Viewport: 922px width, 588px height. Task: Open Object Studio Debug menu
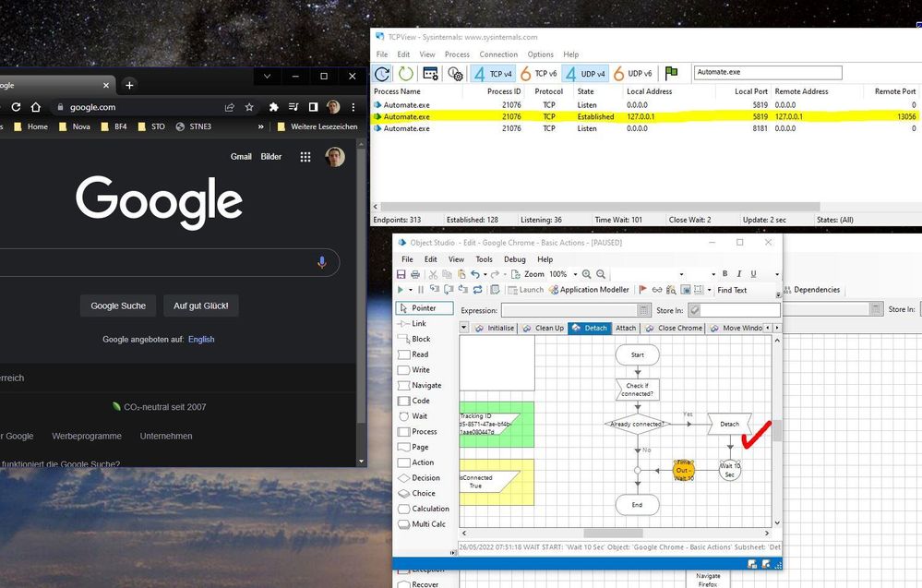coord(514,259)
